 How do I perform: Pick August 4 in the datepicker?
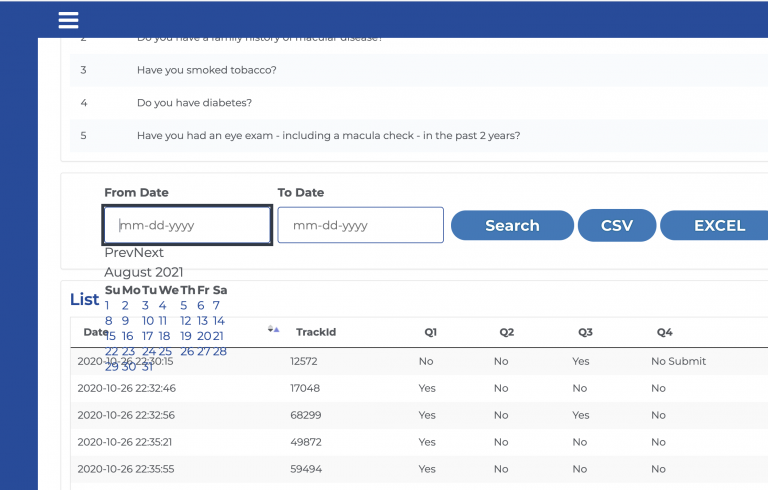click(162, 306)
